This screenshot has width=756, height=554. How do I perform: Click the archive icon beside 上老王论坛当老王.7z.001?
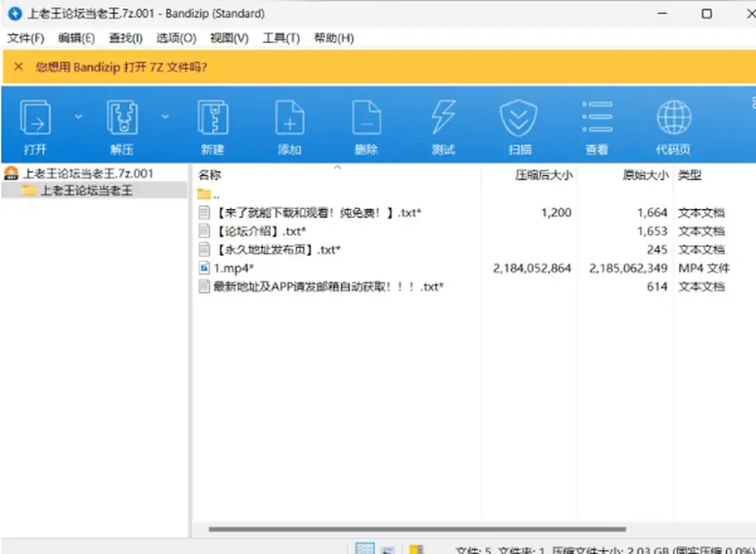pyautogui.click(x=10, y=173)
